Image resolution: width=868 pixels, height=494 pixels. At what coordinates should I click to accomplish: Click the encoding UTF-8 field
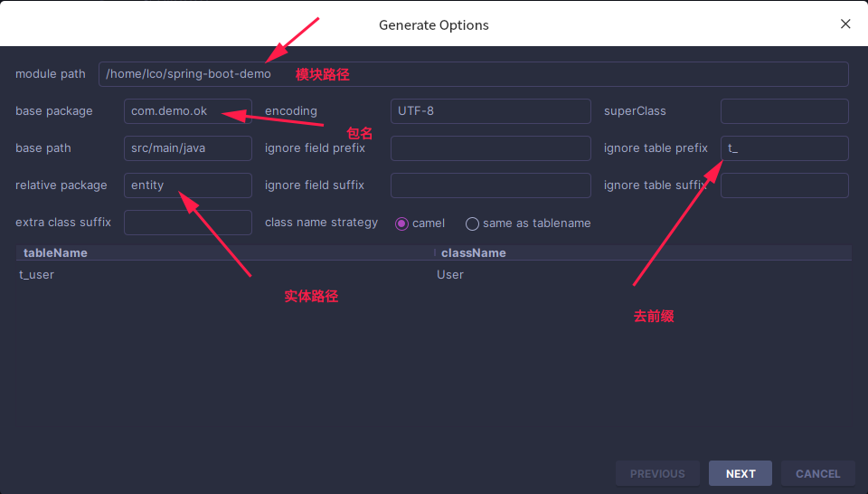[490, 111]
